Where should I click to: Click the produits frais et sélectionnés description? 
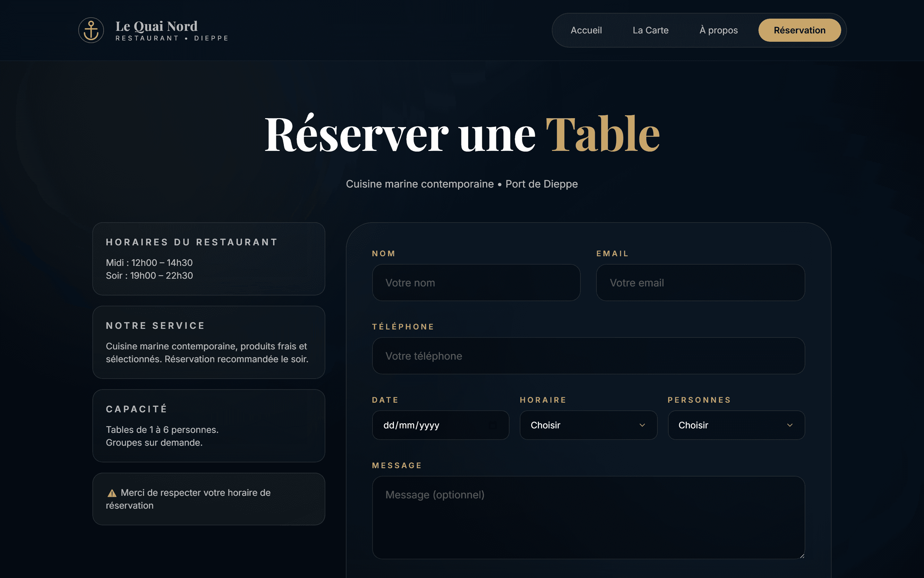click(207, 353)
